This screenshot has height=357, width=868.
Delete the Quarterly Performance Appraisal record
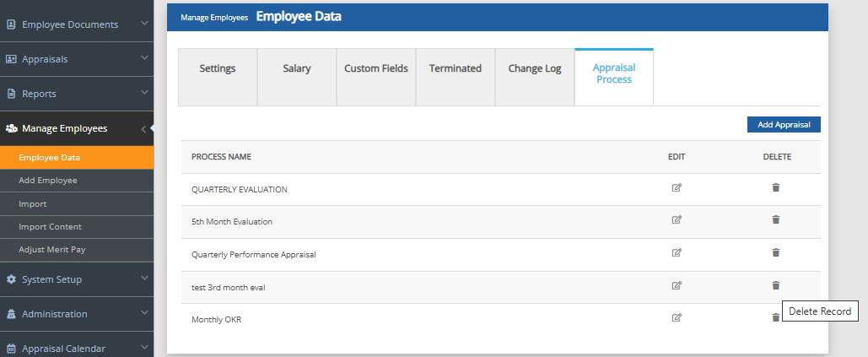776,252
